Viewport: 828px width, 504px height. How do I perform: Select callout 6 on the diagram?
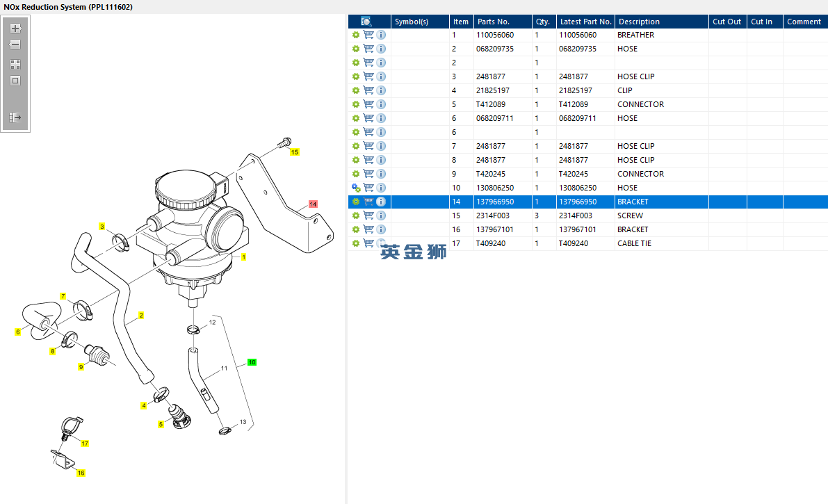pyautogui.click(x=18, y=332)
